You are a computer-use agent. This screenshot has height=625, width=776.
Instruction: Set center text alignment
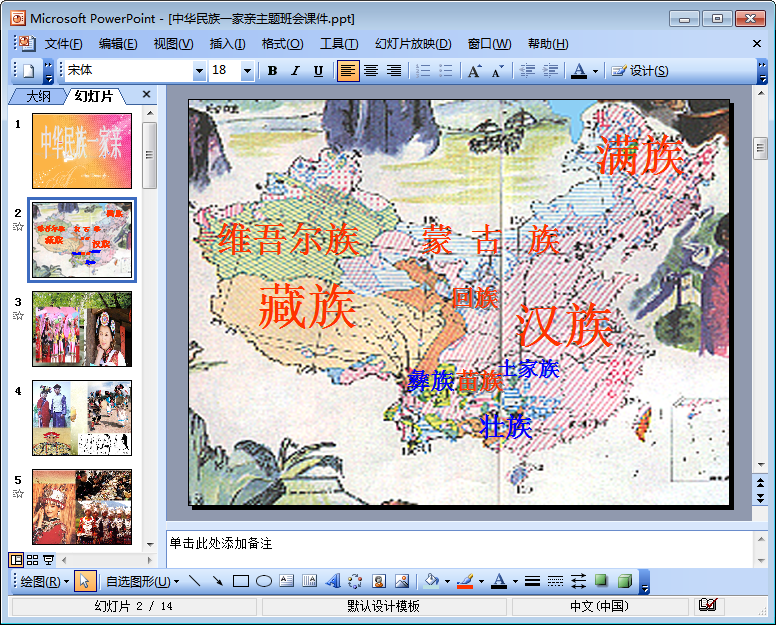pyautogui.click(x=371, y=71)
